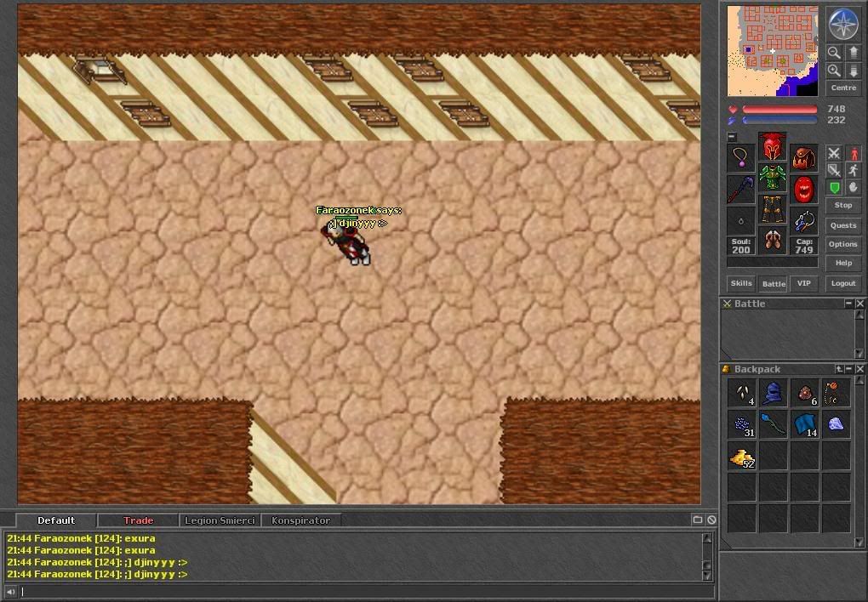Zoom in the minimap with the plus magnifier
This screenshot has height=602, width=868.
834,71
